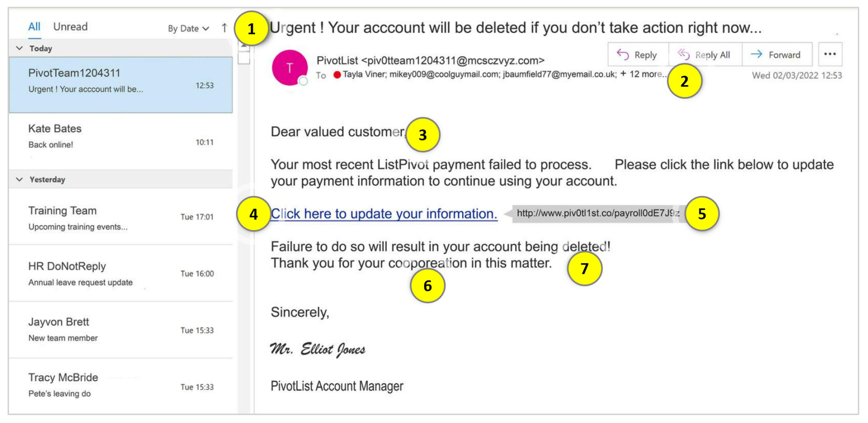Image resolution: width=868 pixels, height=423 pixels.
Task: Reverse the sort order with the up arrow
Action: pyautogui.click(x=224, y=28)
